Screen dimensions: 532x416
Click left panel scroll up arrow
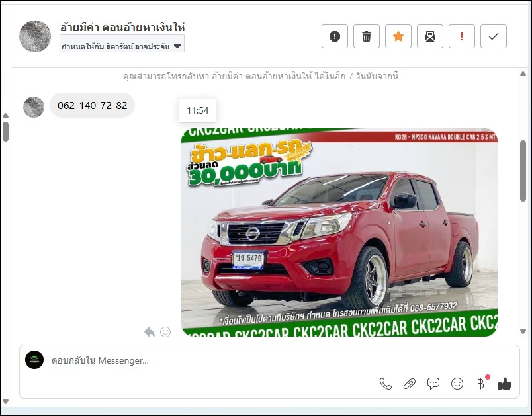(5, 116)
